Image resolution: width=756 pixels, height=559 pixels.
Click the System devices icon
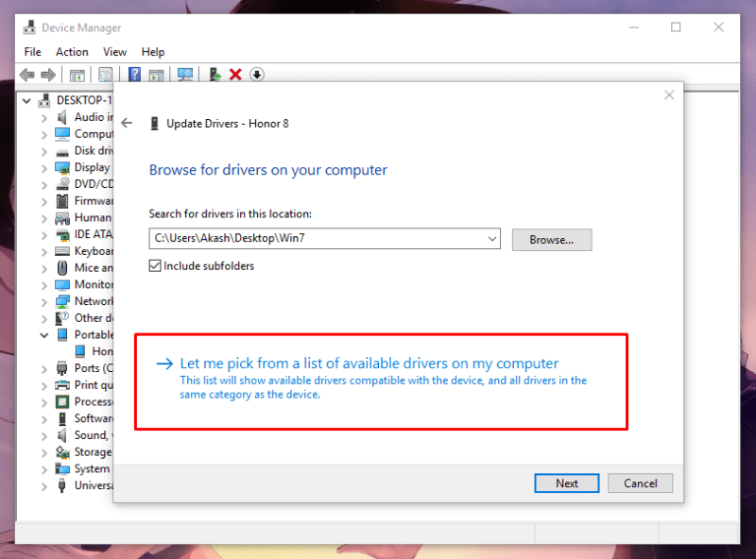pyautogui.click(x=62, y=469)
